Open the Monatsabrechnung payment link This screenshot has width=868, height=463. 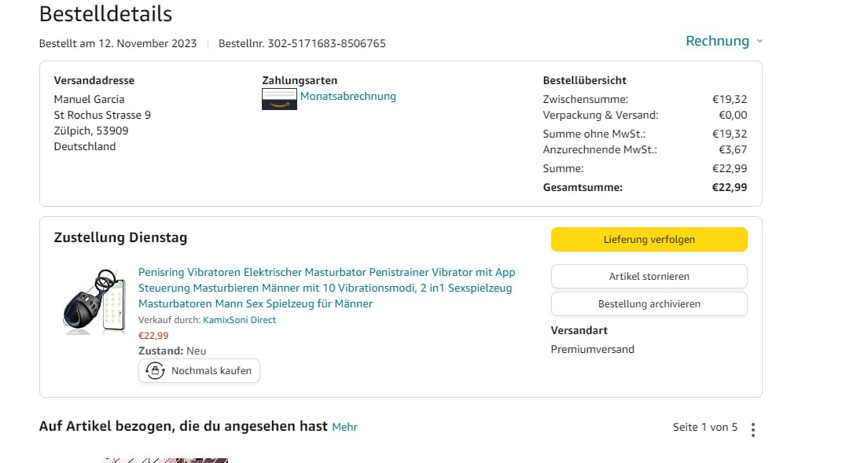[x=348, y=97]
